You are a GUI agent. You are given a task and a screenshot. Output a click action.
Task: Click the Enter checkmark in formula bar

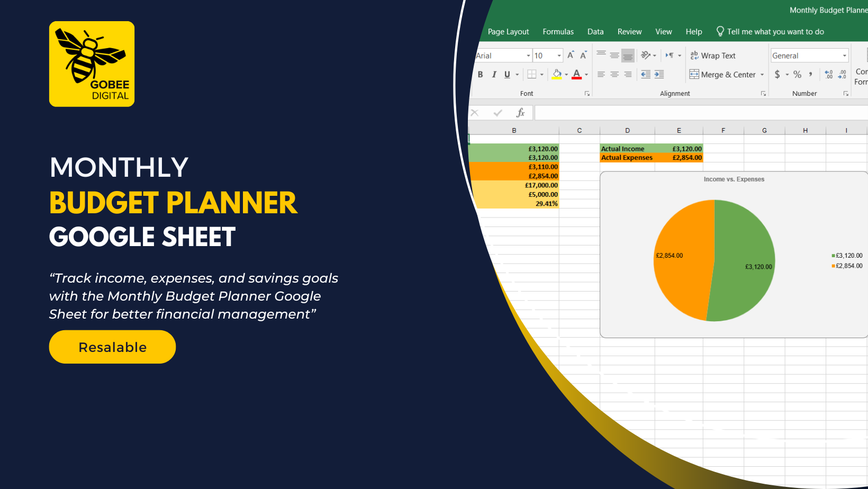(x=498, y=113)
